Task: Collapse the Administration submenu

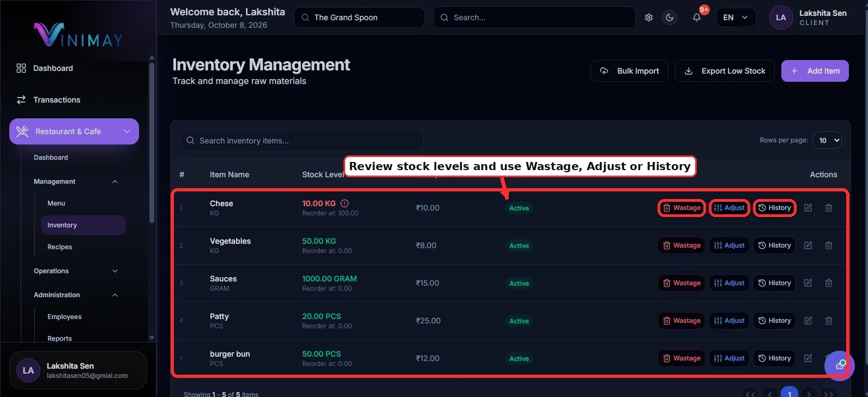Action: 115,295
